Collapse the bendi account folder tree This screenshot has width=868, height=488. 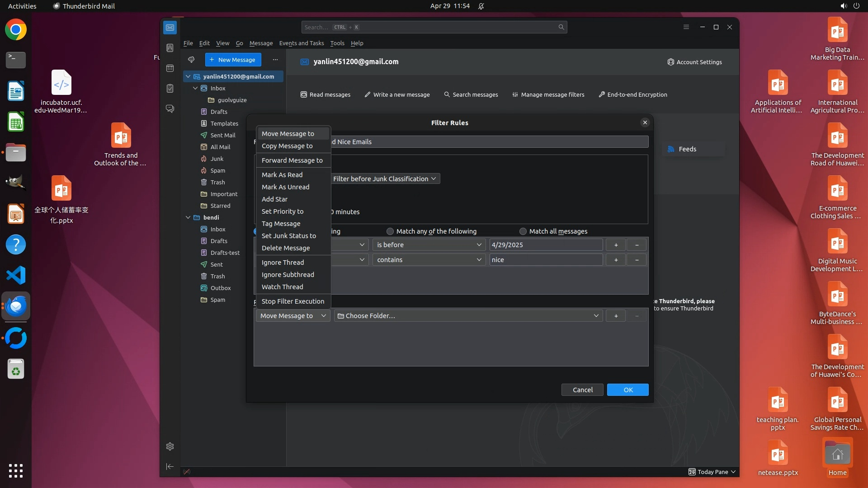pos(188,217)
